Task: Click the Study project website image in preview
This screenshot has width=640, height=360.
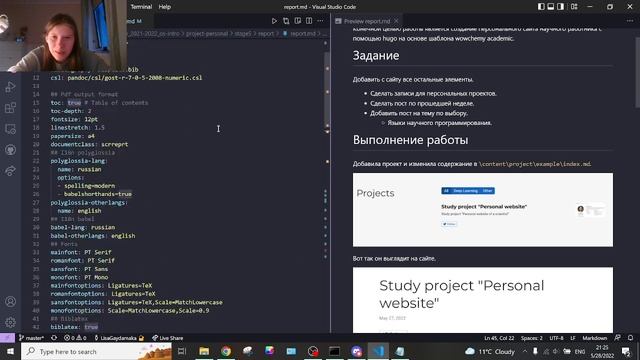Action: (x=483, y=300)
